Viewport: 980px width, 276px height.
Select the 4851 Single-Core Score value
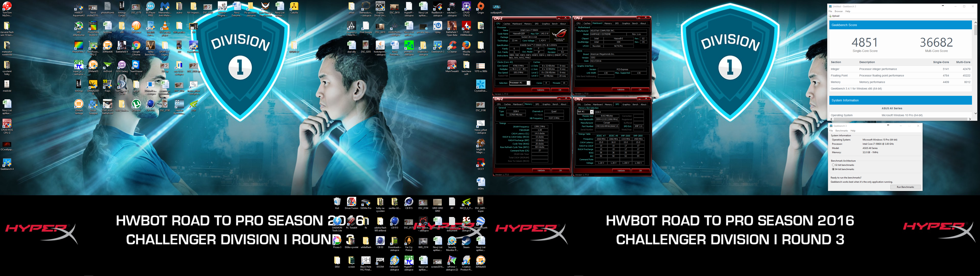tap(865, 42)
